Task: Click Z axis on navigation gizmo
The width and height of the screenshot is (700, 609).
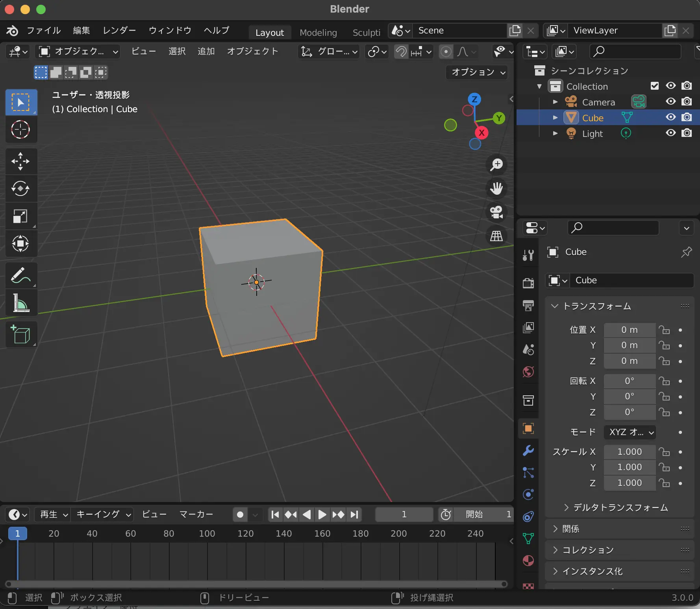Action: pyautogui.click(x=474, y=99)
